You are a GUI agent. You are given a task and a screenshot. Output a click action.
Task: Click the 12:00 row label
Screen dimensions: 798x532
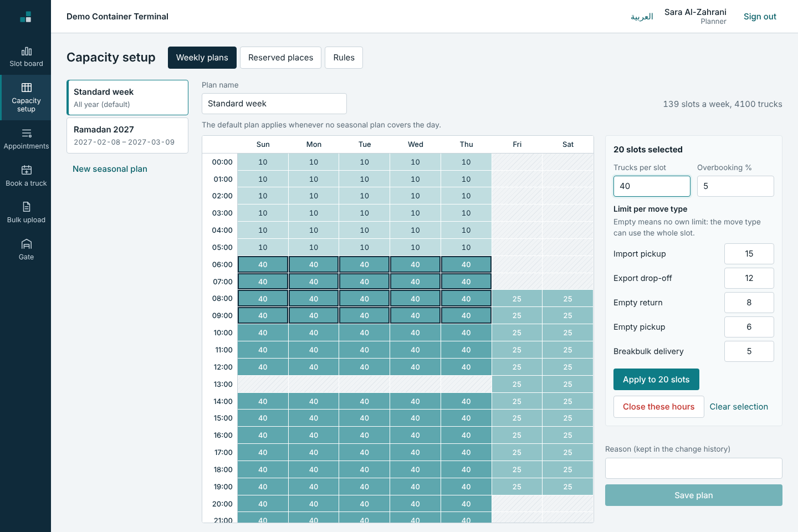(x=222, y=367)
